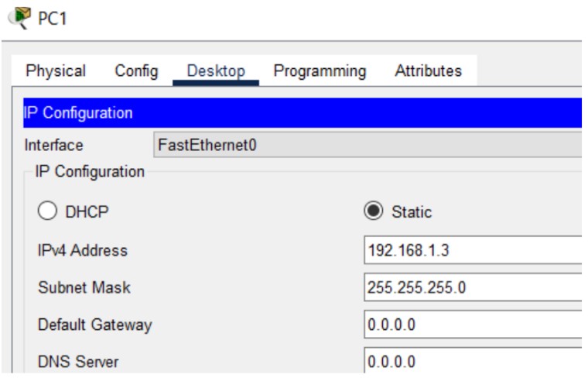Switch to the Config tab
The height and width of the screenshot is (378, 588).
tap(136, 70)
